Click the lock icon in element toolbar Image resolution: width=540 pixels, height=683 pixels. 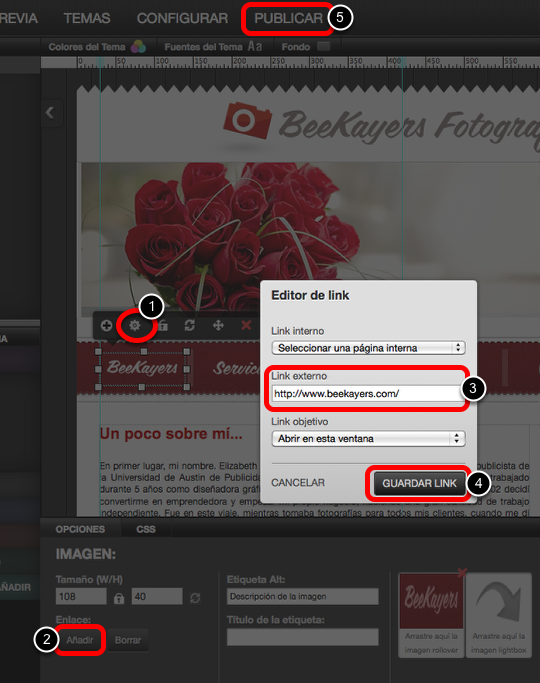tap(163, 325)
